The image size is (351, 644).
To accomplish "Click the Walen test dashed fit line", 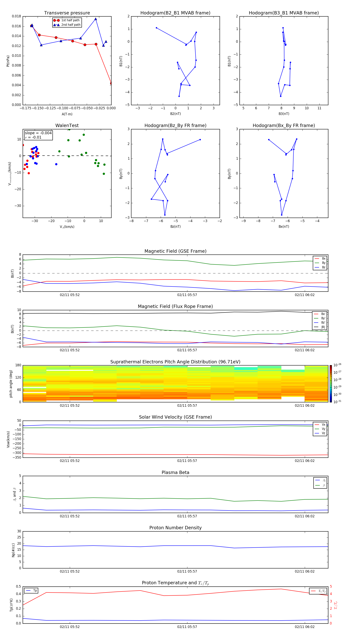I will (67, 156).
